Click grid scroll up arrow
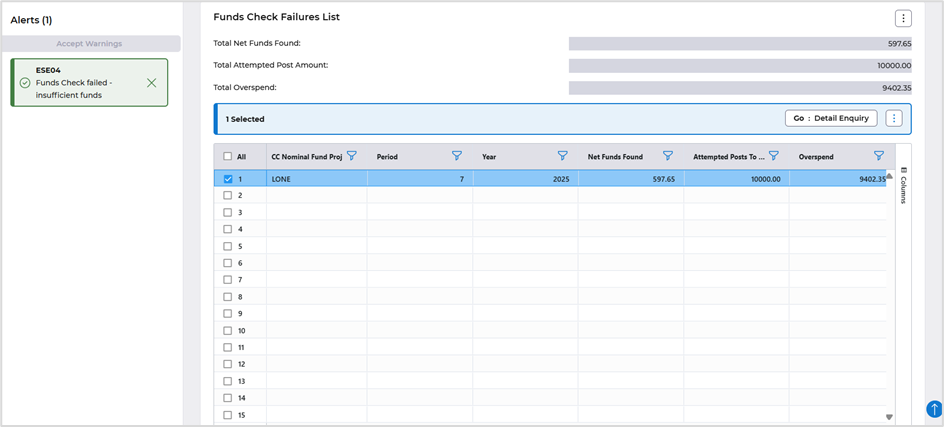 889,176
